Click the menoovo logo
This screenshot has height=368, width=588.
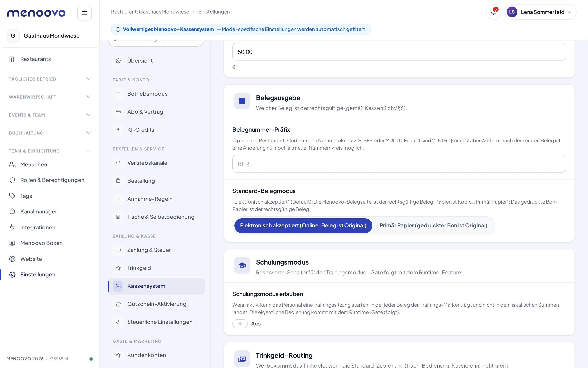tap(36, 13)
